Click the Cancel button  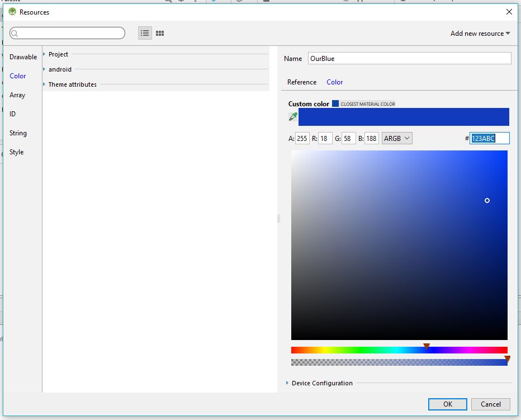click(x=490, y=404)
